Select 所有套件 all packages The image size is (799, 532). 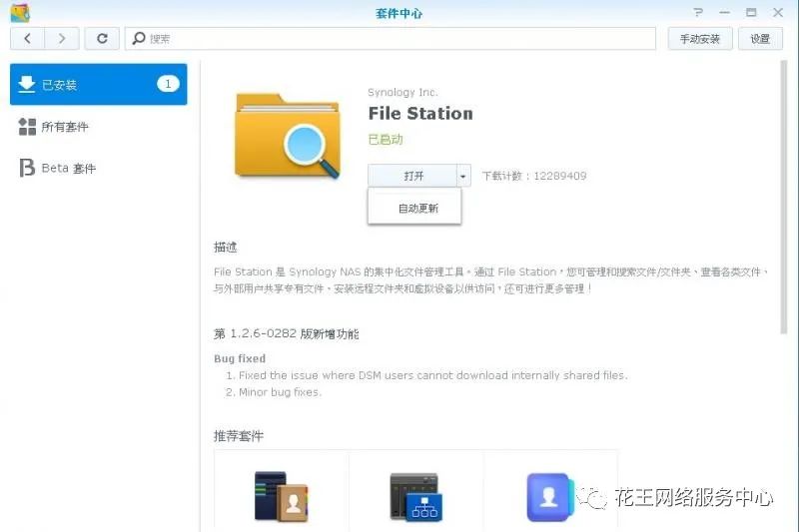pos(98,126)
